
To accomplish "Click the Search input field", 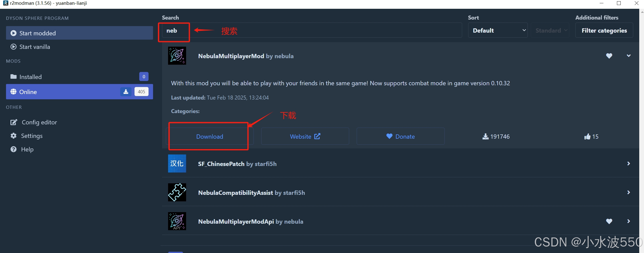I will pyautogui.click(x=312, y=30).
